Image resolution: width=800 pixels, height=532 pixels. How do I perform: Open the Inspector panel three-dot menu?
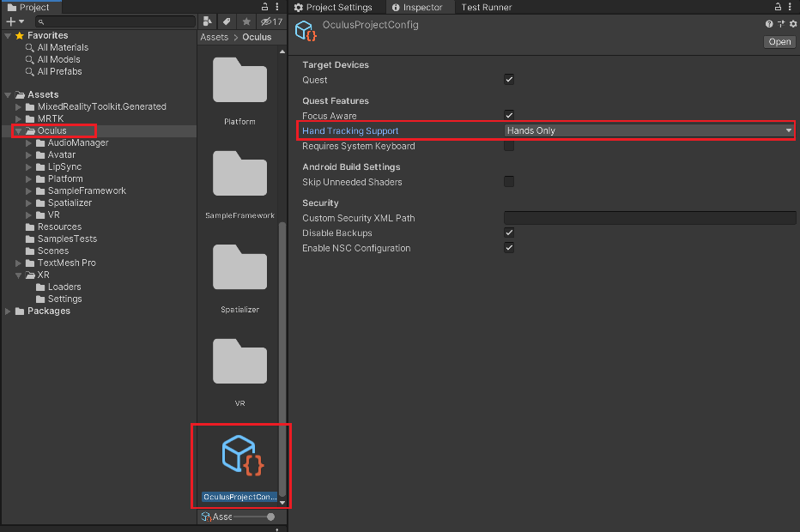pos(790,7)
